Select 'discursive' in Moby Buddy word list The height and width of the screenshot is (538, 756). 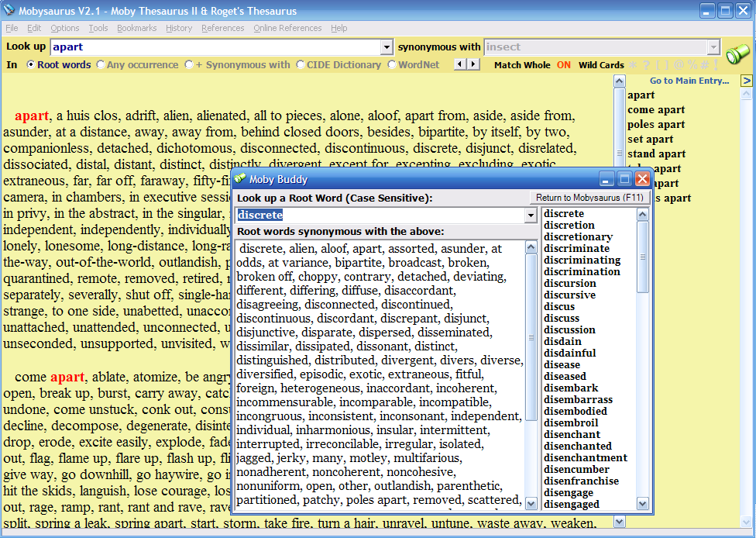569,295
